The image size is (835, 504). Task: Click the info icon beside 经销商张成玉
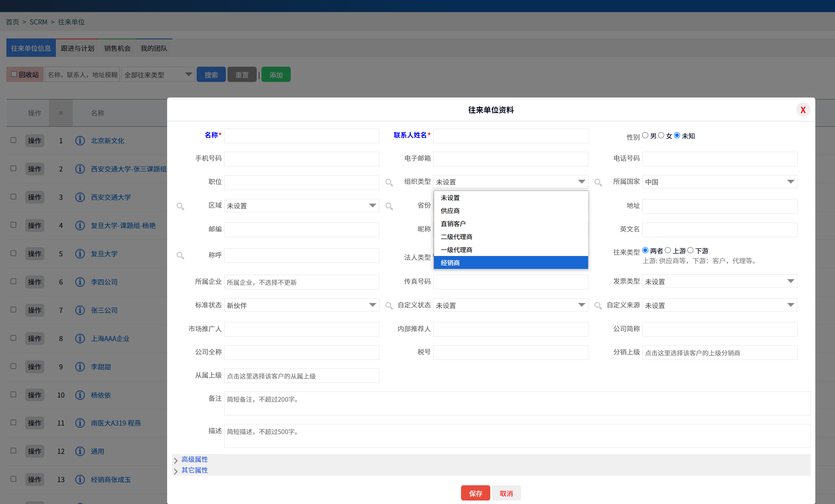[80, 480]
